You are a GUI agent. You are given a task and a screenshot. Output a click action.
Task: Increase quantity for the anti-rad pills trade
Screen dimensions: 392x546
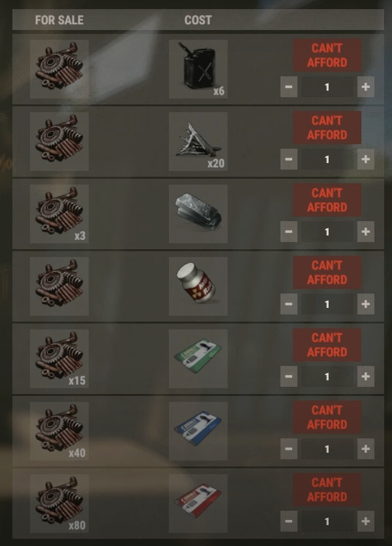click(365, 304)
